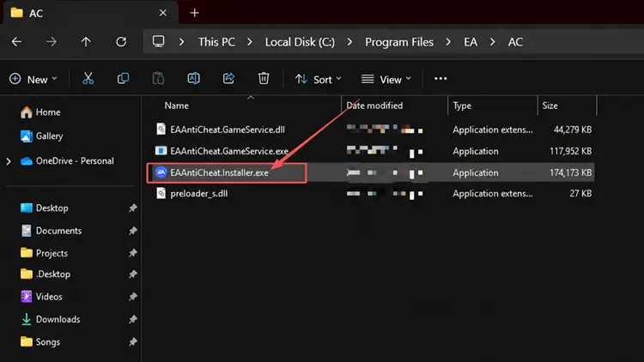Open the See more three-dots menu
The height and width of the screenshot is (362, 644).
click(440, 78)
